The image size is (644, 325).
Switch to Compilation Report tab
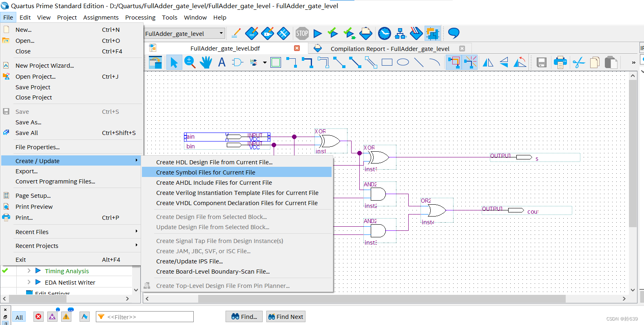(x=389, y=49)
